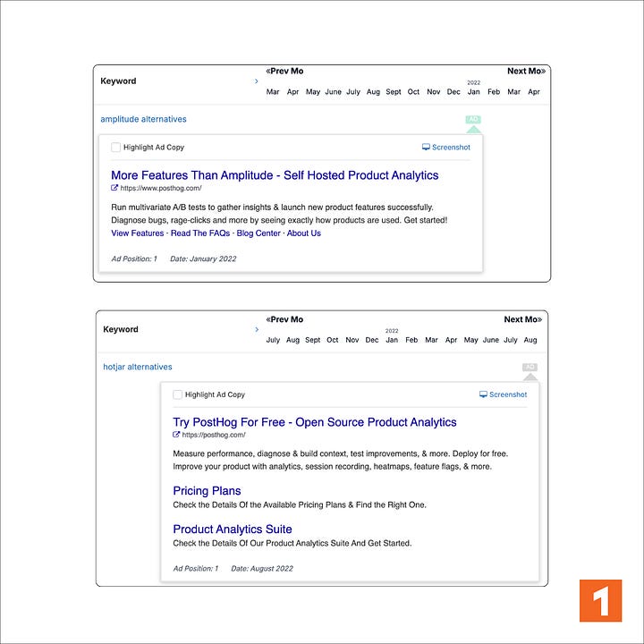The height and width of the screenshot is (644, 644).
Task: Click the green AD badge for amplitude alternatives
Action: point(473,120)
